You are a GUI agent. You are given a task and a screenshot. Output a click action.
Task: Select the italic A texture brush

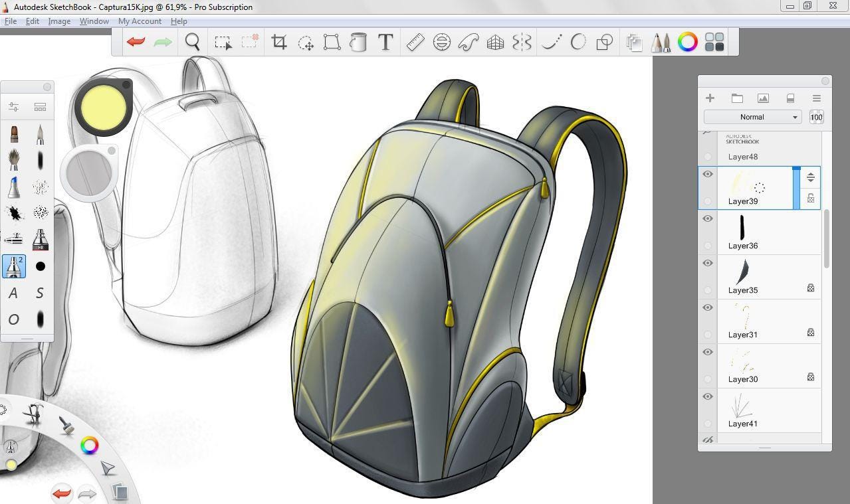(13, 293)
